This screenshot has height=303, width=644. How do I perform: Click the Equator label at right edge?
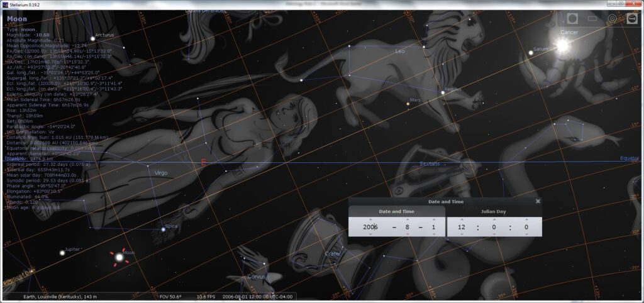[x=630, y=158]
